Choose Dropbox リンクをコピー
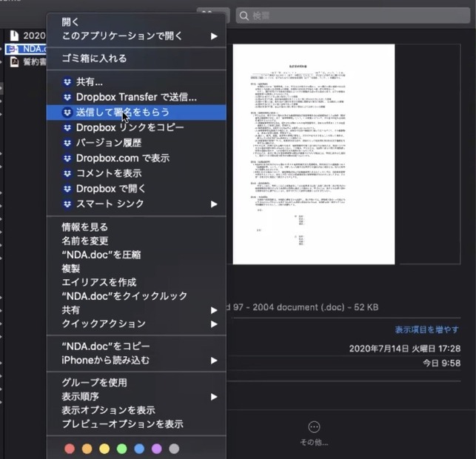Image resolution: width=476 pixels, height=459 pixels. (x=136, y=127)
